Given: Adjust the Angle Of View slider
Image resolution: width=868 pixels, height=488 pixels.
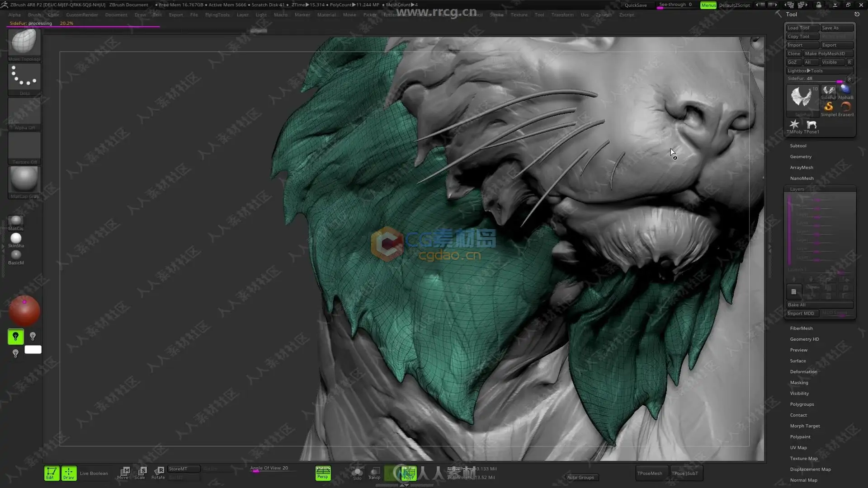Looking at the screenshot, I should [x=273, y=469].
